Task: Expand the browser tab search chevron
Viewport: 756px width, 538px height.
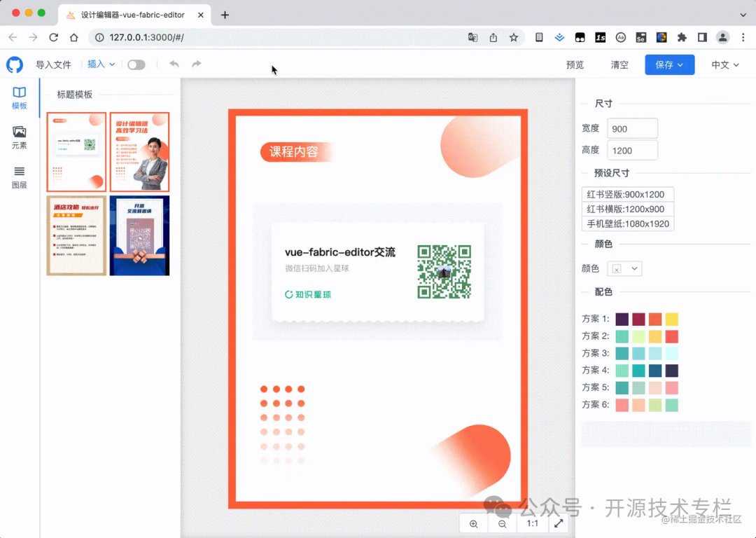Action: [x=743, y=15]
